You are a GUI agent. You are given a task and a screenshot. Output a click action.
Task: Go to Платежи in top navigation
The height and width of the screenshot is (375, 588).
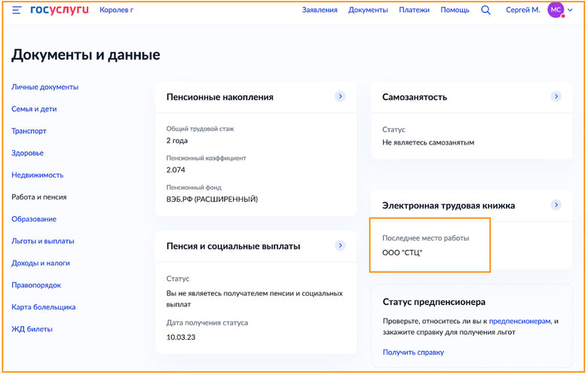[x=415, y=11]
